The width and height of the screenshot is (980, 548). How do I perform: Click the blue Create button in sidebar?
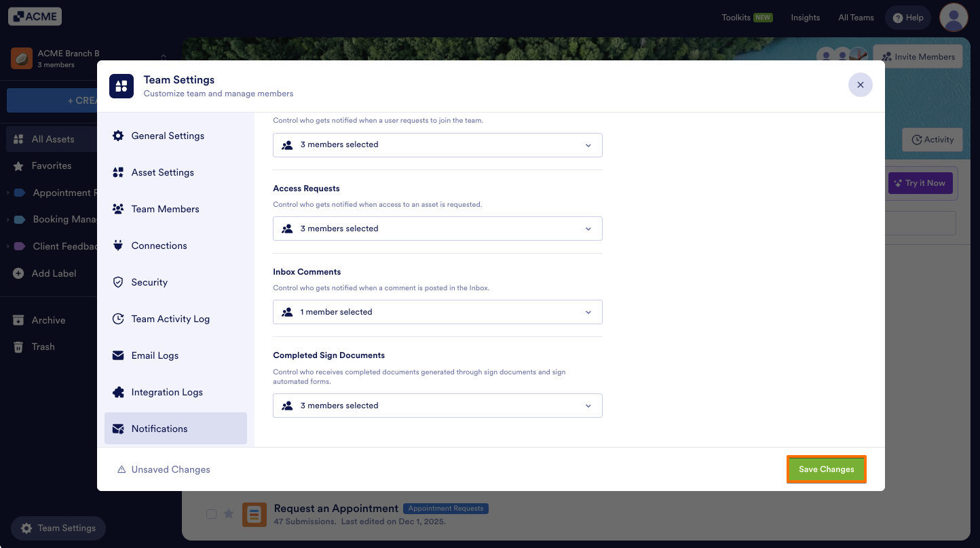52,100
